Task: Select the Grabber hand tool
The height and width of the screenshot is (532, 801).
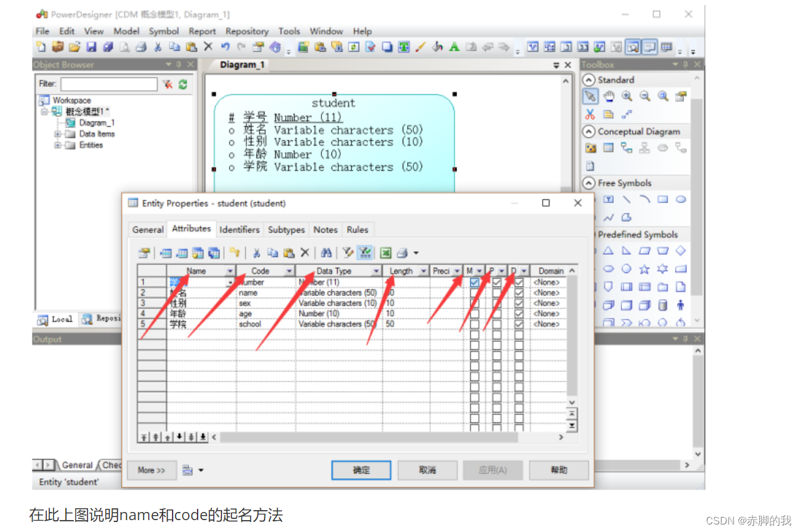Action: (608, 96)
